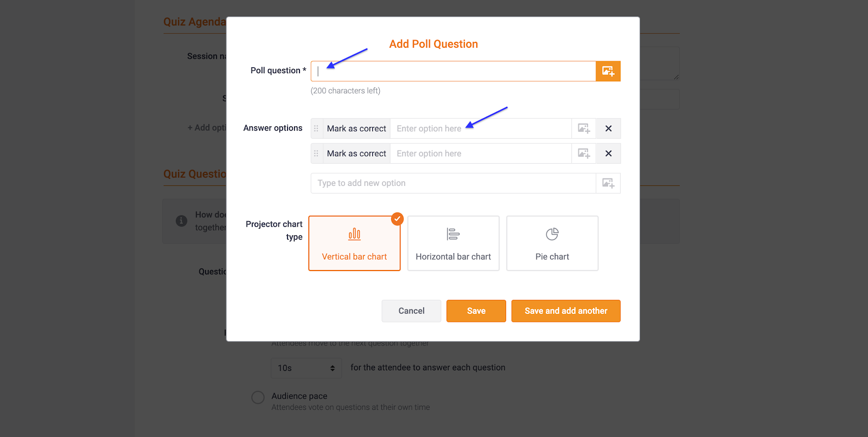Mark the first answer option as correct
Viewport: 868px width, 437px height.
356,128
